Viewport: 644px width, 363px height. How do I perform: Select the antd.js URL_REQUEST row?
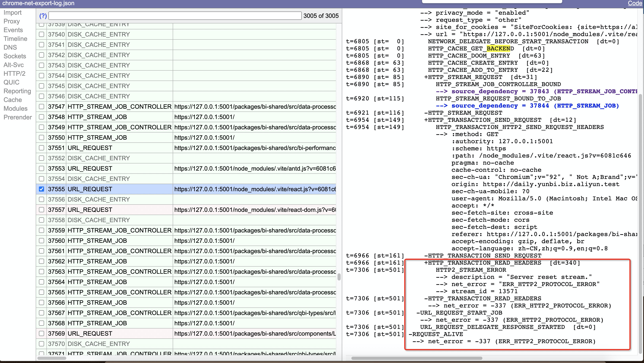[186, 168]
